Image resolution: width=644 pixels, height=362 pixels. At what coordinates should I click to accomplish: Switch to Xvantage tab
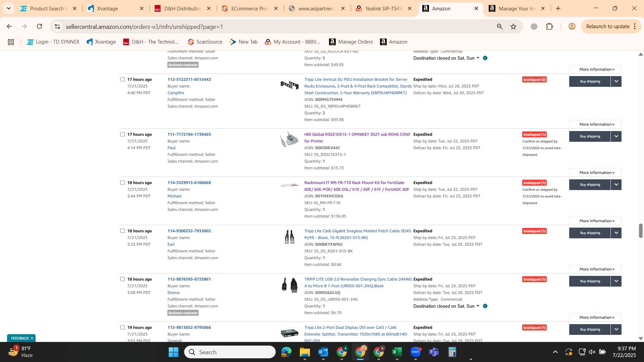tap(116, 8)
